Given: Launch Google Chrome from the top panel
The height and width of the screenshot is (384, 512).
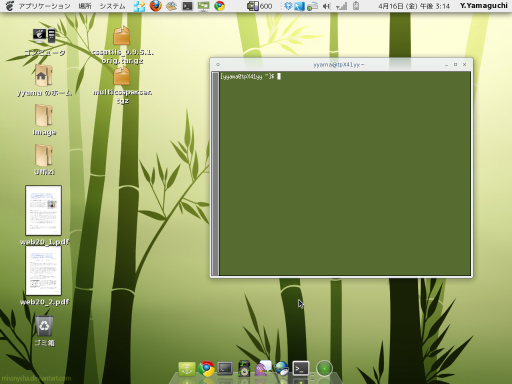Looking at the screenshot, I should click(219, 6).
